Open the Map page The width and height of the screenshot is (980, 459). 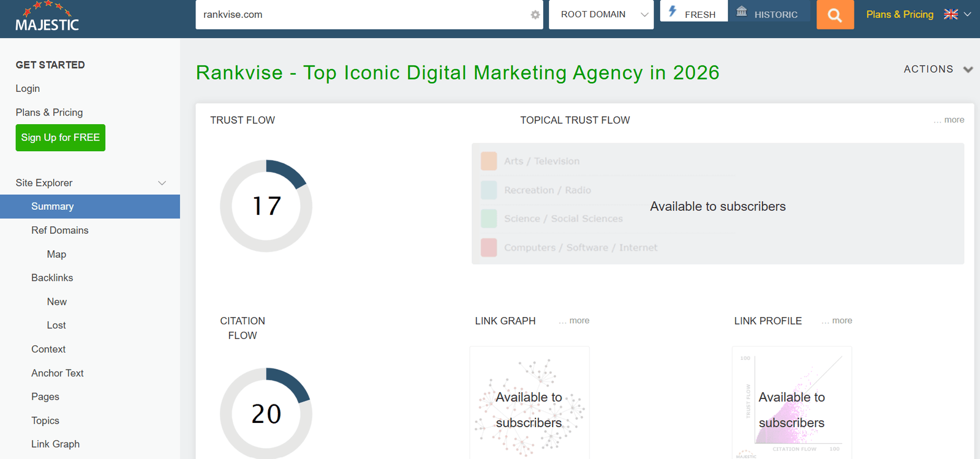pos(56,254)
